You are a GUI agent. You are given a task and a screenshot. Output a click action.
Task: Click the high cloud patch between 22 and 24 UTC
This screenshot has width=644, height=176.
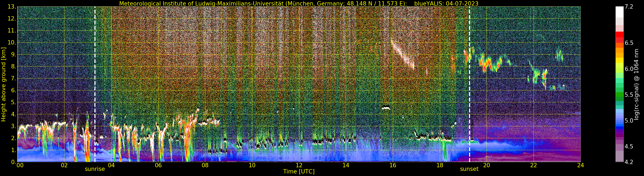[x=559, y=55]
